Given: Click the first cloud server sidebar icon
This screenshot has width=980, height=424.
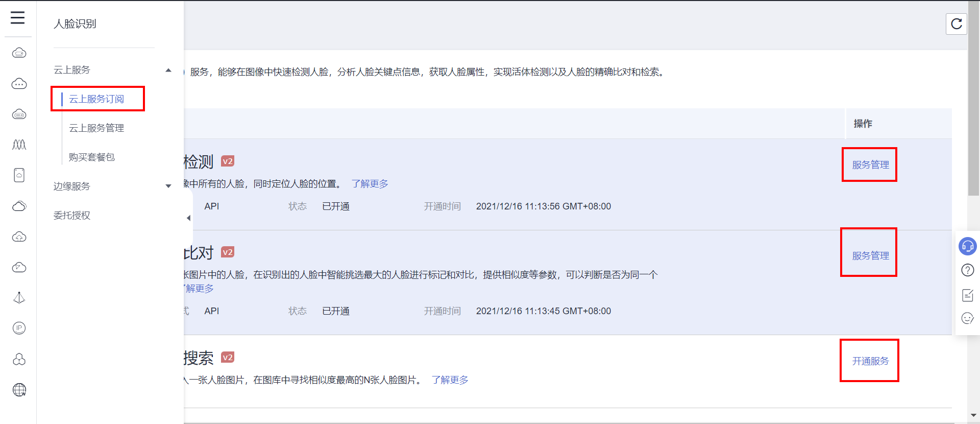Looking at the screenshot, I should (x=19, y=53).
